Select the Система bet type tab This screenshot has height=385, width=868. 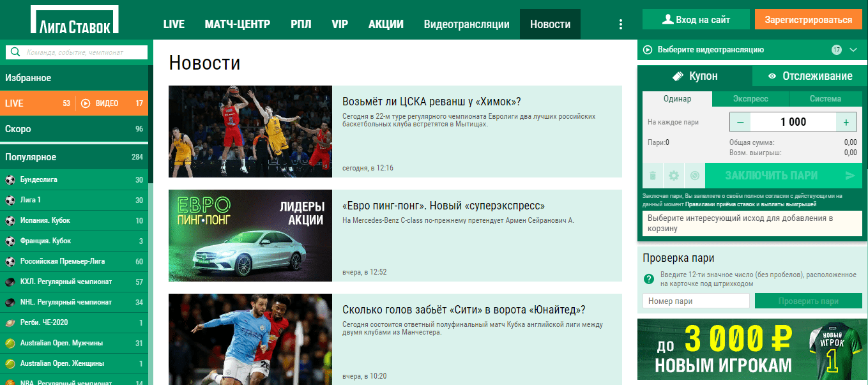tap(826, 99)
